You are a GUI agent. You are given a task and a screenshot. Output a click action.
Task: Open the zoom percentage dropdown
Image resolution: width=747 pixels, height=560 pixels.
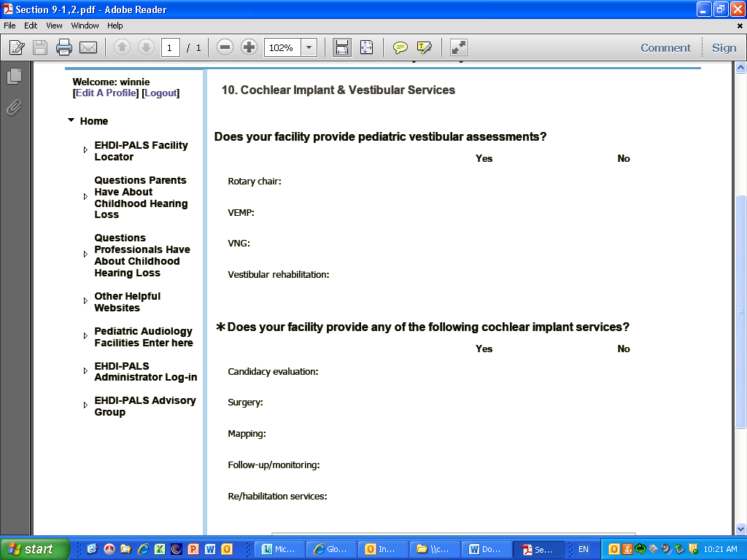pyautogui.click(x=309, y=48)
